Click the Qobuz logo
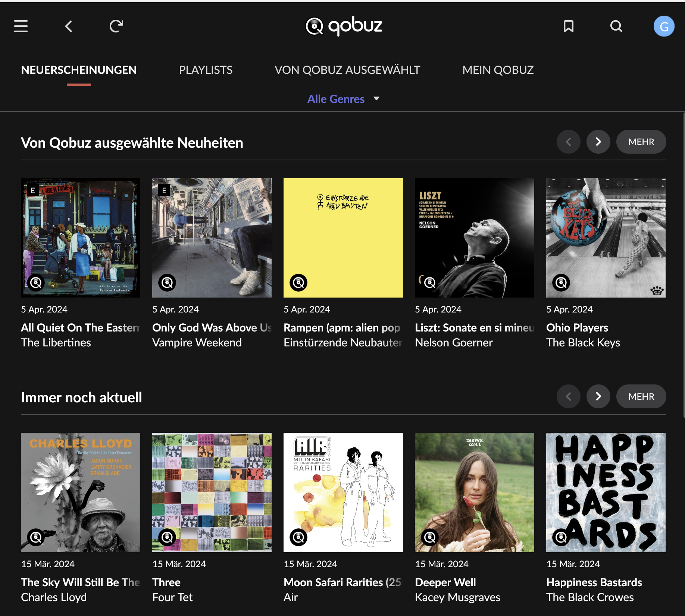685x616 pixels. pos(344,26)
